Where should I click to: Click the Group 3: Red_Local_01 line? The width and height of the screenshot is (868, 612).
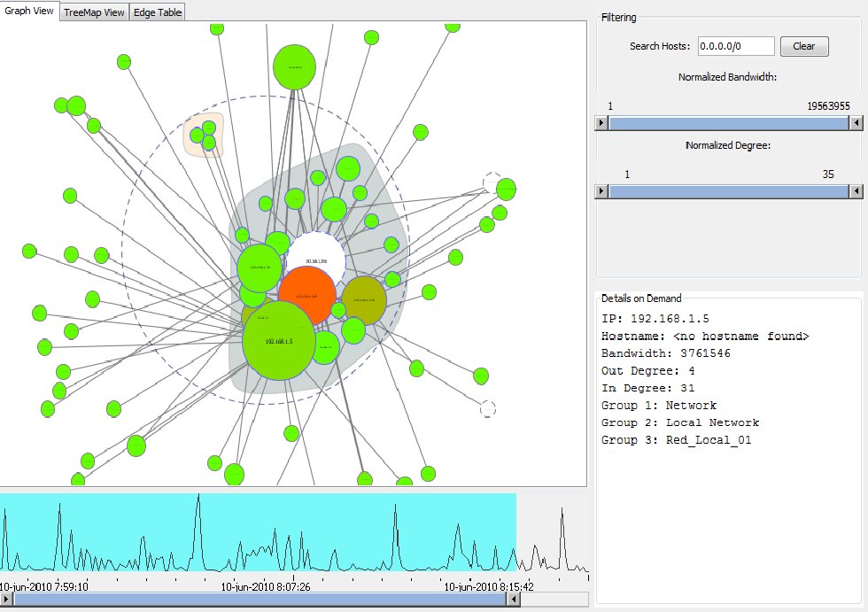pyautogui.click(x=677, y=440)
